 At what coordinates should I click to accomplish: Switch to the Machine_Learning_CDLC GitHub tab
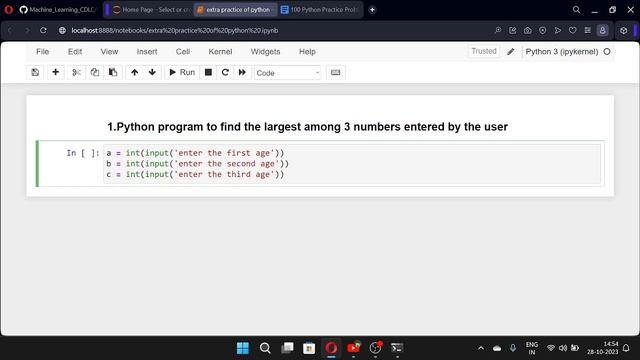(58, 10)
